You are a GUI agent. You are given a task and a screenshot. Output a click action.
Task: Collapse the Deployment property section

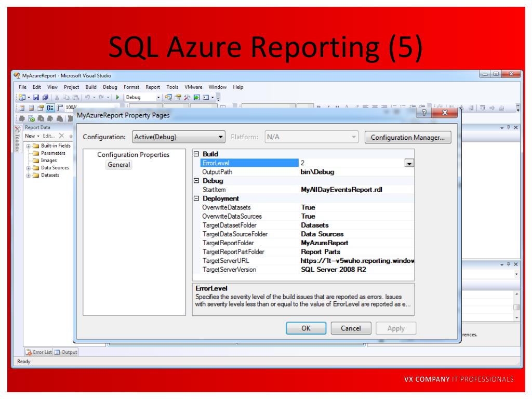click(196, 198)
